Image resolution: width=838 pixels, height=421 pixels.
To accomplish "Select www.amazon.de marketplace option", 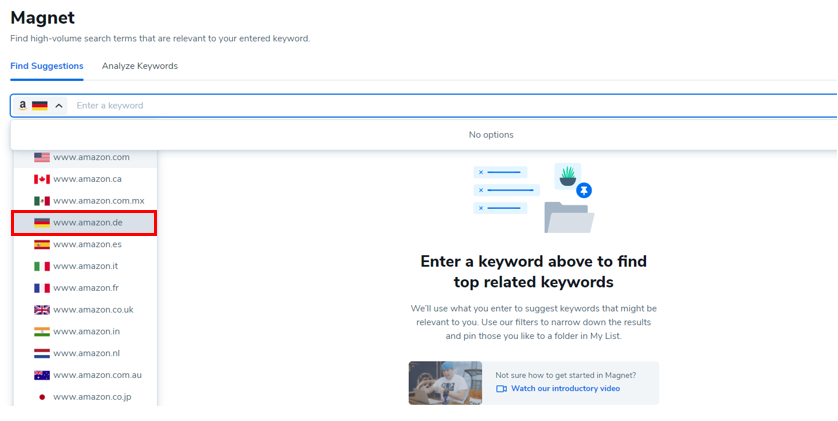I will pos(84,223).
